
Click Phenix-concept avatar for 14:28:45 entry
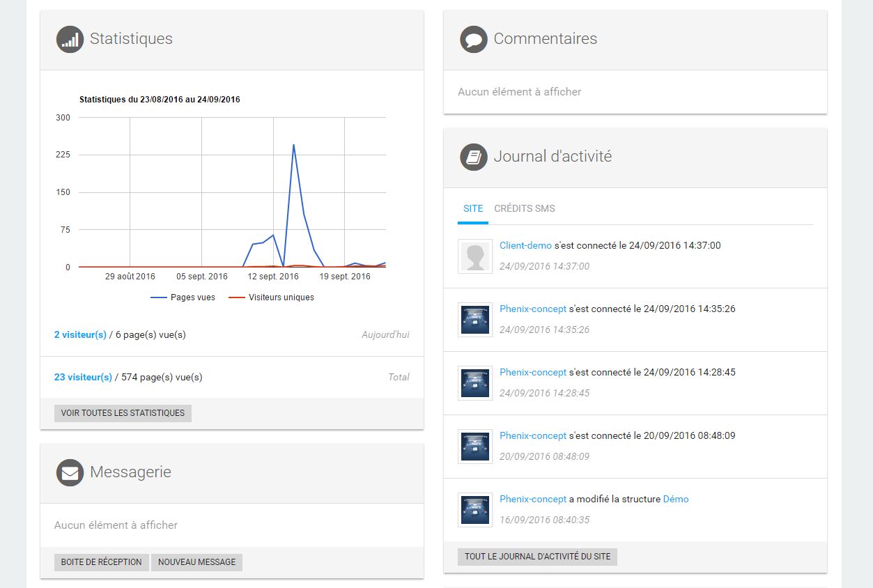[475, 383]
